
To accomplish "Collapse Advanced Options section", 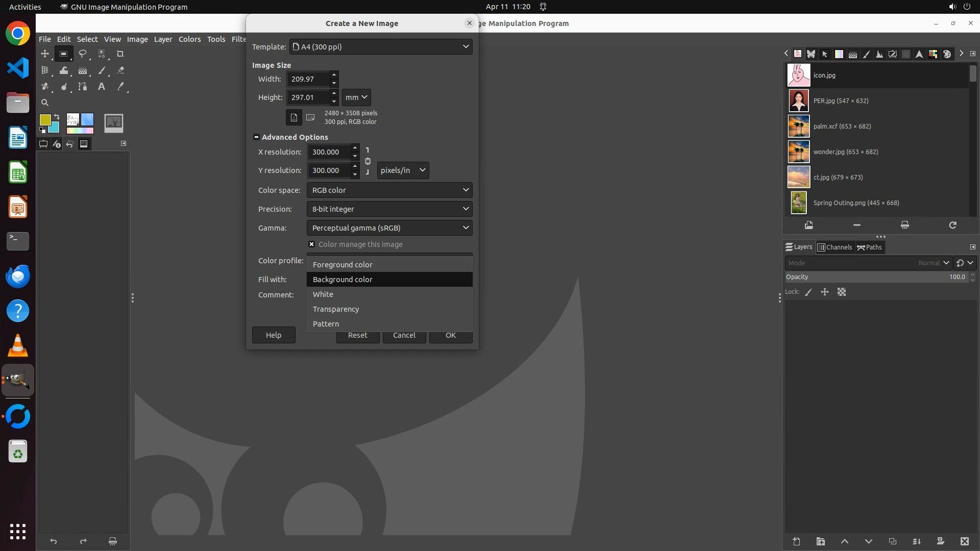I will coord(256,137).
